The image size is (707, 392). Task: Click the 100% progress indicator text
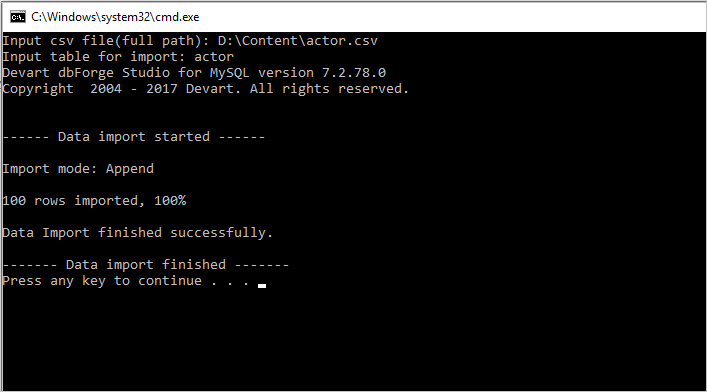(170, 201)
